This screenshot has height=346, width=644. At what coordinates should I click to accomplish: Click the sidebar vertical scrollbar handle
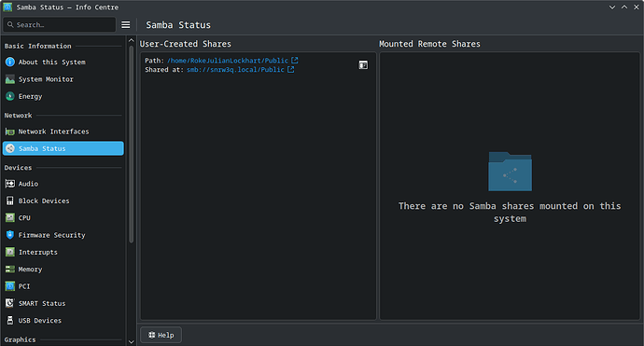(131, 144)
